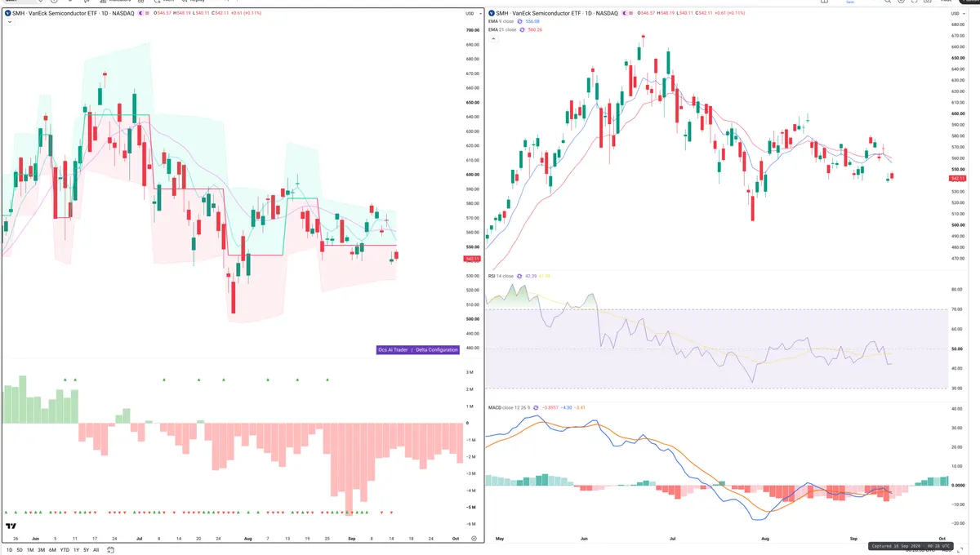Click the EMA 9 indicator status icon
The height and width of the screenshot is (555, 980).
click(520, 21)
